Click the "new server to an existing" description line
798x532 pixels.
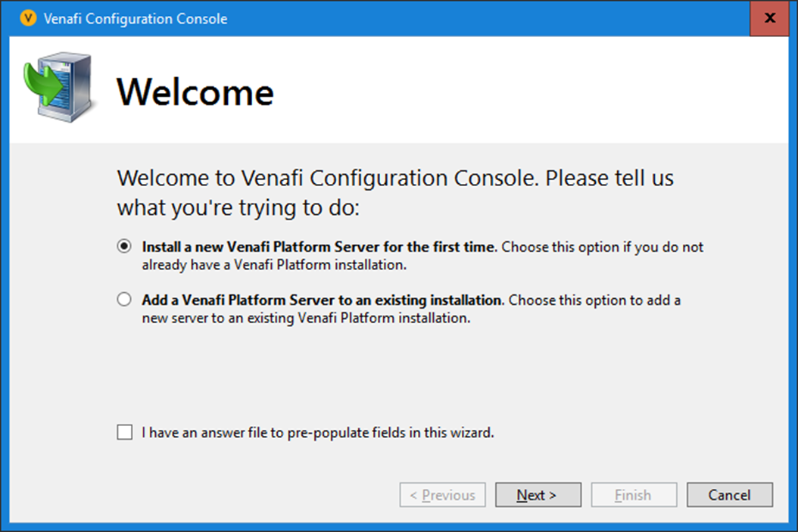click(x=307, y=319)
